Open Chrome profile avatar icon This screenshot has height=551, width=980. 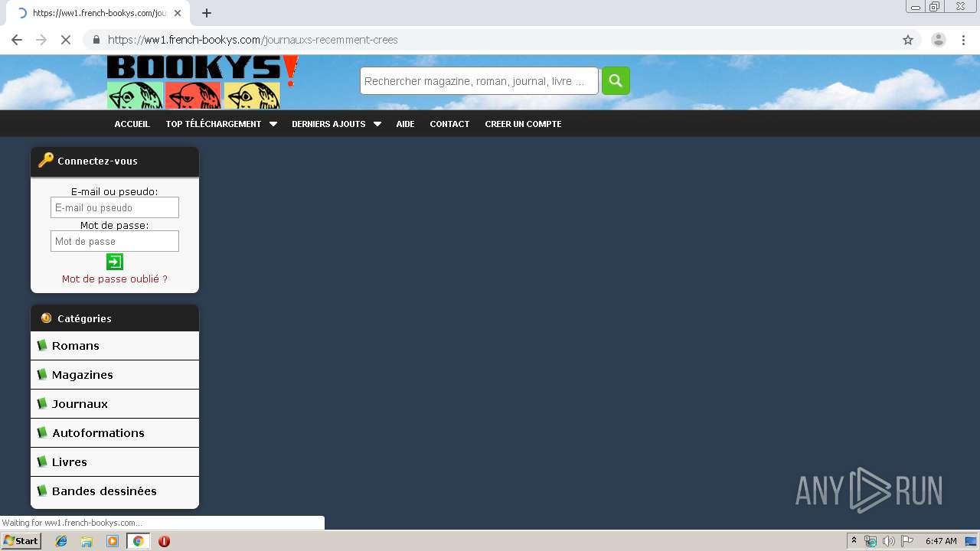(939, 40)
